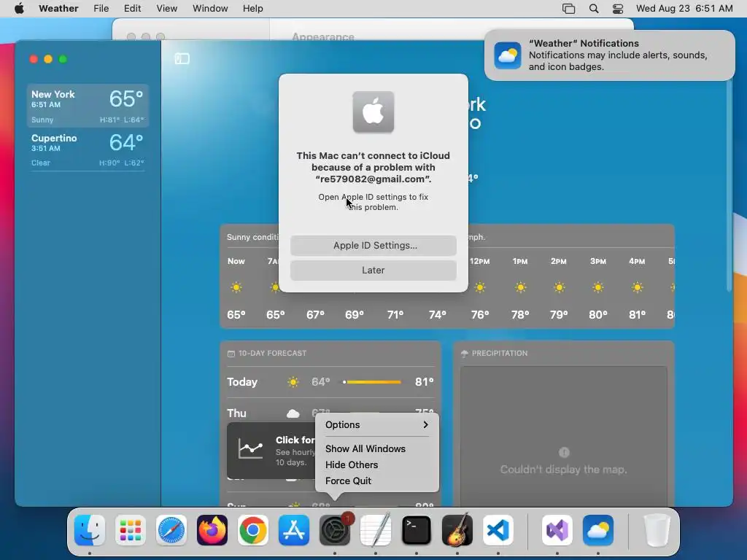Open TextEdit from the Dock

376,530
